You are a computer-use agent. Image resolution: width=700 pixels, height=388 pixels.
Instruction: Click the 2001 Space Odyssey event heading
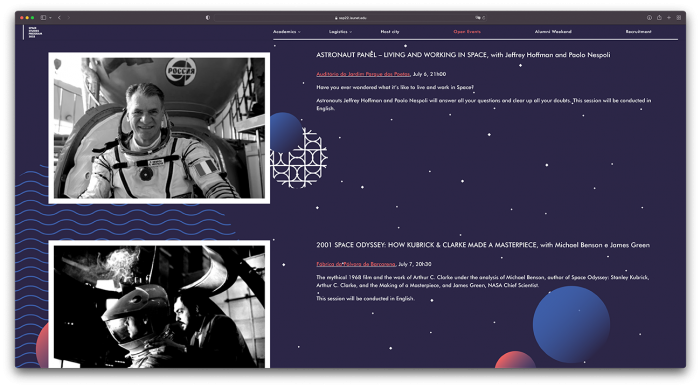pyautogui.click(x=483, y=245)
